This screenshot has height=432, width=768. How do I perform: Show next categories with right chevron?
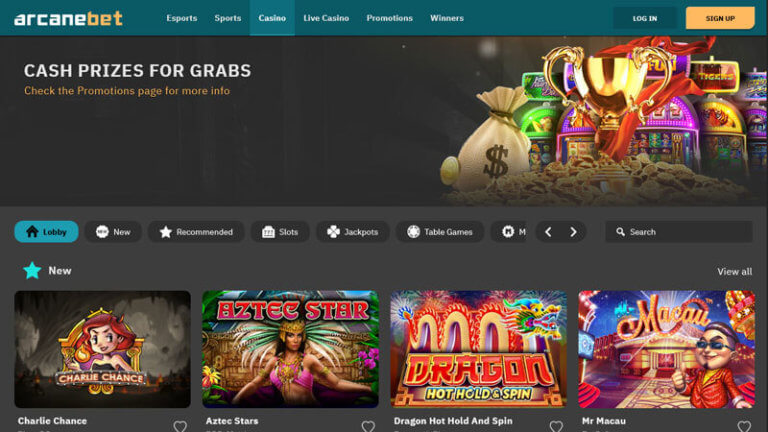[x=573, y=232]
